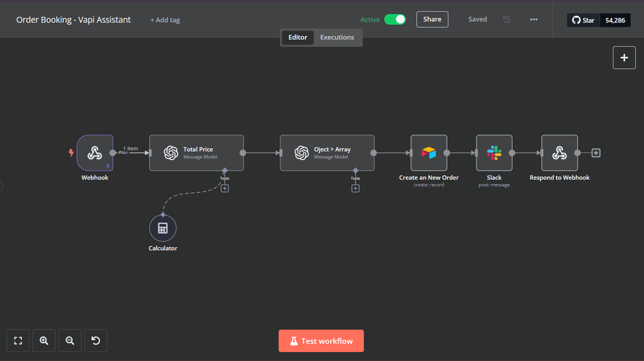Open the Create an New Order node icon

click(429, 153)
